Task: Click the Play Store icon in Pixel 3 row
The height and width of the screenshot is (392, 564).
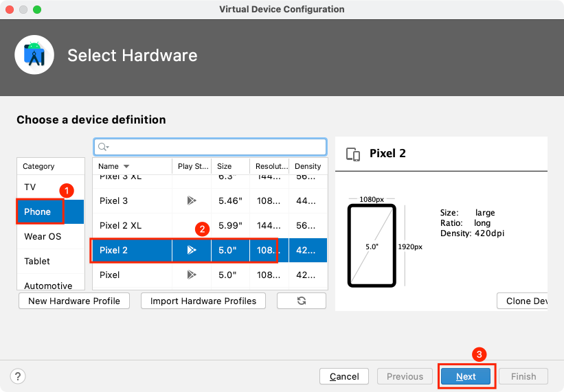Action: click(191, 201)
